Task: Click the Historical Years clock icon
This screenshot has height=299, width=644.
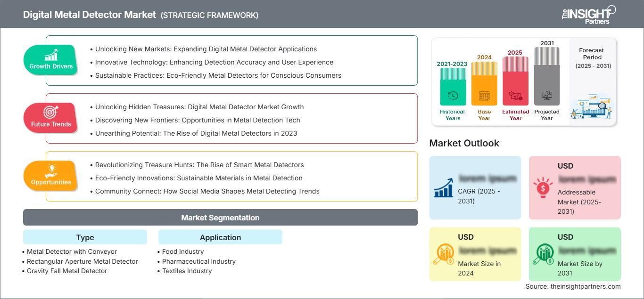Action: (453, 96)
